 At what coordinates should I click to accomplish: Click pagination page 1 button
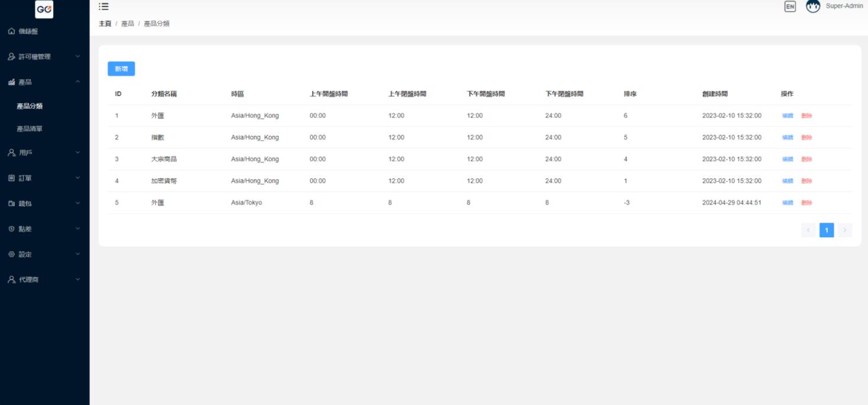[x=826, y=230]
